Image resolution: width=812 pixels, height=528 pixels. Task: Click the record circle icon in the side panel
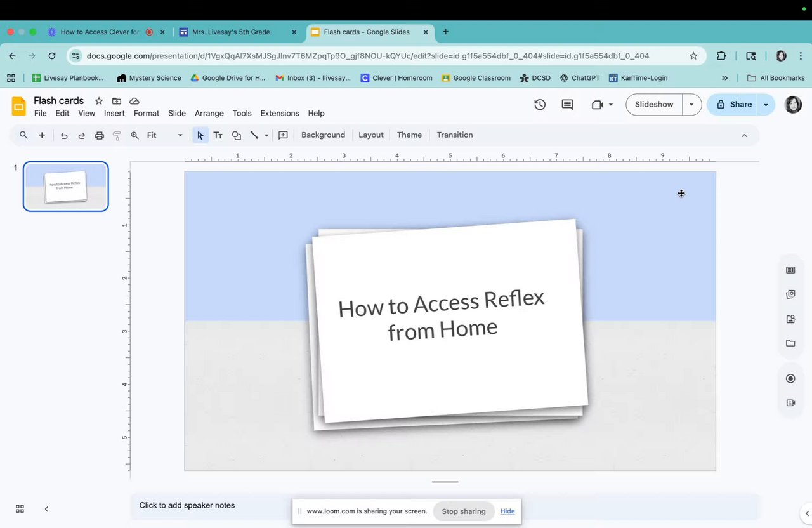point(790,379)
